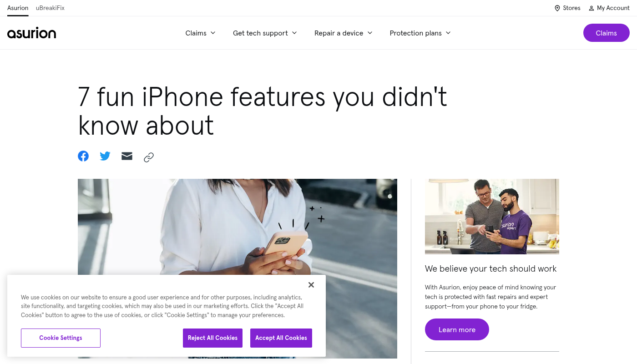Accept All Cookies
Image resolution: width=637 pixels, height=364 pixels.
pos(281,338)
